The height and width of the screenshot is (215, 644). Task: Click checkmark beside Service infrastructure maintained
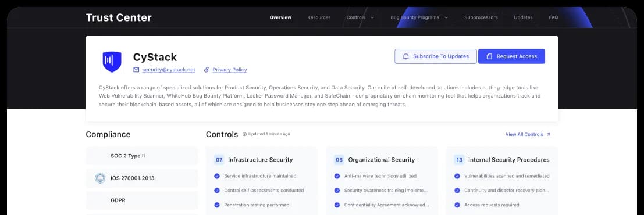coord(217,176)
